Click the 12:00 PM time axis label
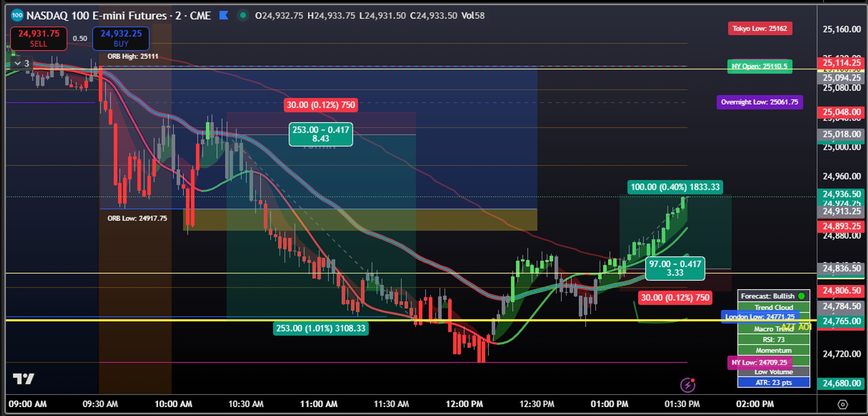 point(464,404)
